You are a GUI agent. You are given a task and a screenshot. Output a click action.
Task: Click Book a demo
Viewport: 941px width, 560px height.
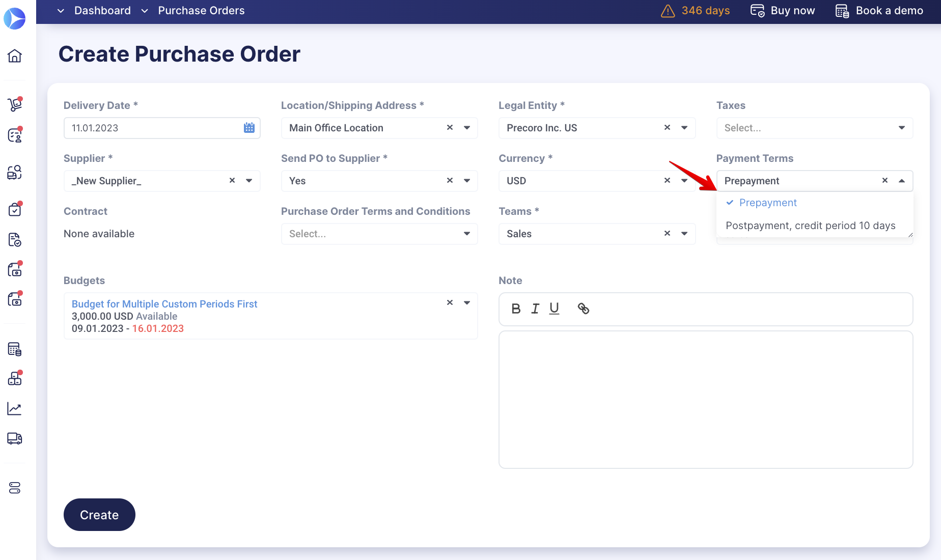click(879, 11)
